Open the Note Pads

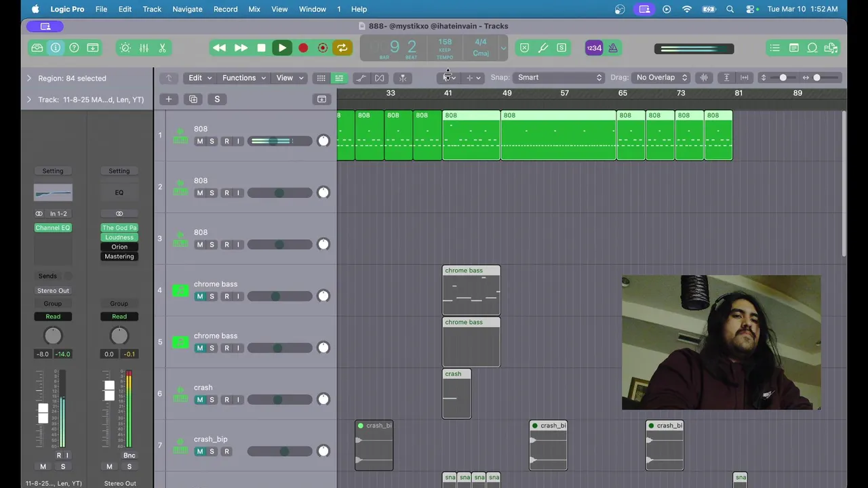(x=793, y=48)
